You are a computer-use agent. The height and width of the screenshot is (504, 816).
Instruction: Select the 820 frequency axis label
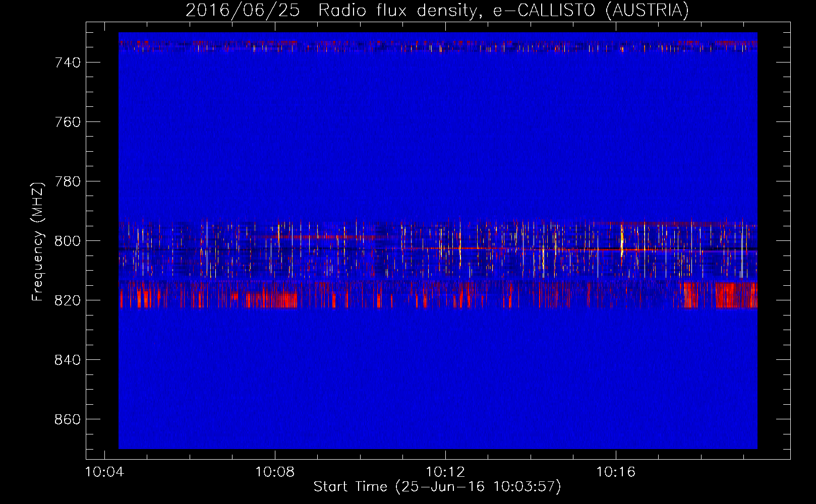(68, 300)
